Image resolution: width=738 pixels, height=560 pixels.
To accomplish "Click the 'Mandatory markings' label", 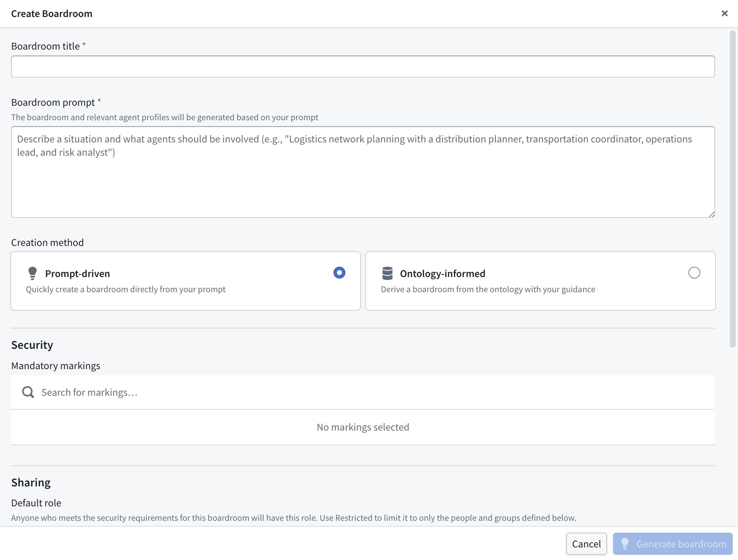I will pyautogui.click(x=55, y=366).
